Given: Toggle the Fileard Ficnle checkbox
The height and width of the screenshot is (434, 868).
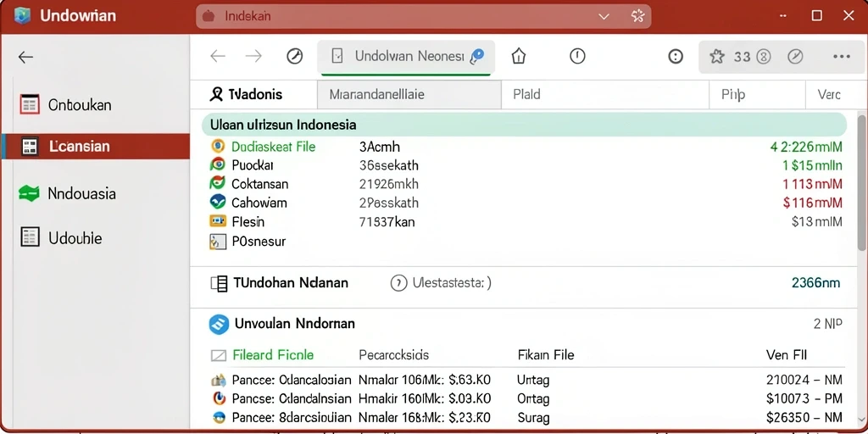Looking at the screenshot, I should [x=219, y=355].
